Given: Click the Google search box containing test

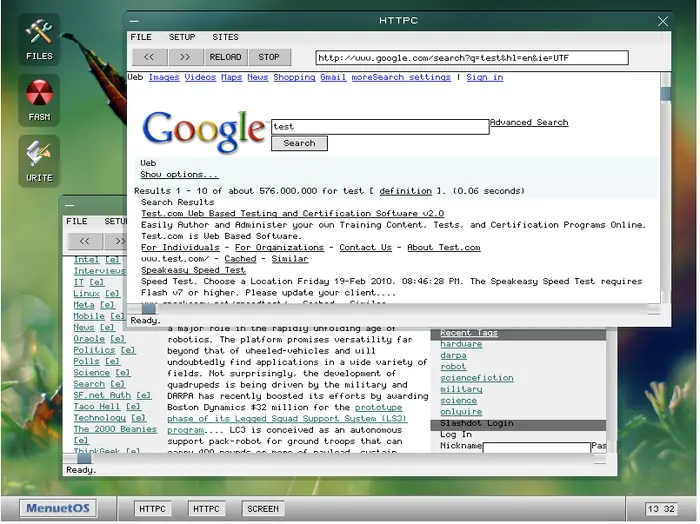Looking at the screenshot, I should click(380, 126).
